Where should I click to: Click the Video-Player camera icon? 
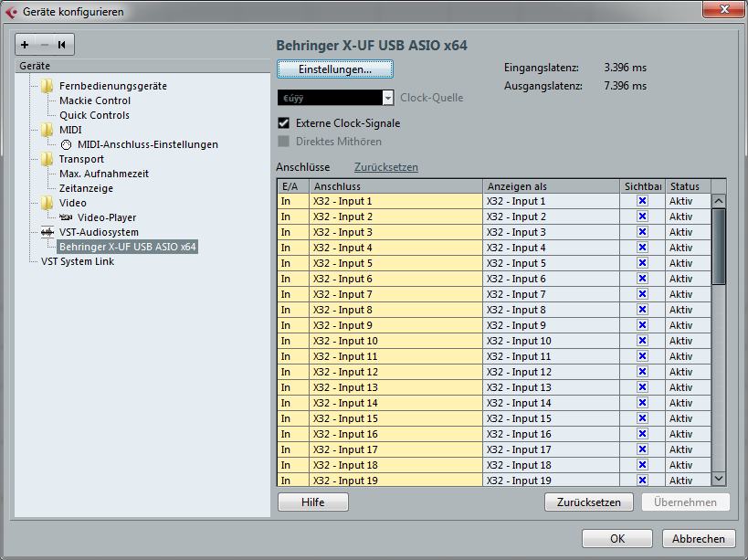click(x=66, y=217)
